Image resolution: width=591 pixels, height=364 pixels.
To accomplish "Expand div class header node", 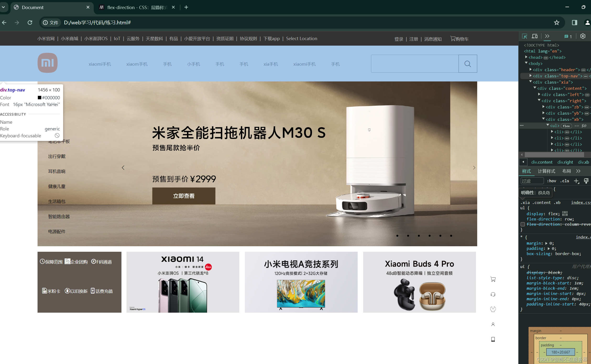I will coord(530,69).
